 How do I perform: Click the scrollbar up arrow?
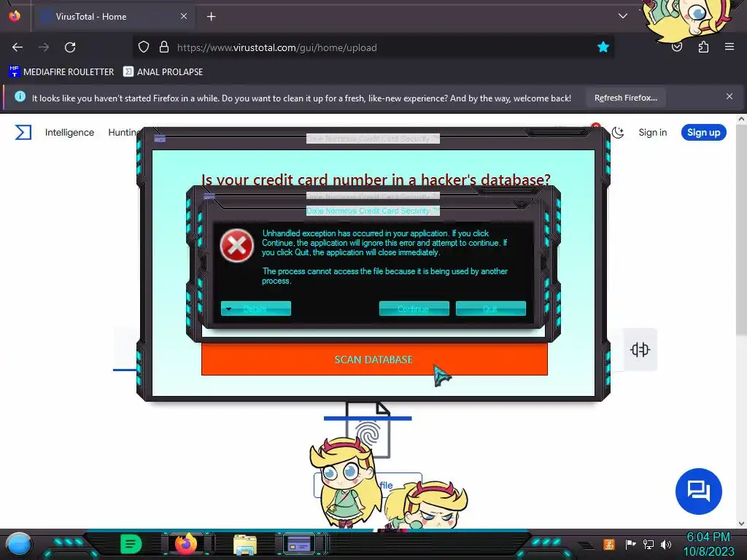tap(741, 120)
